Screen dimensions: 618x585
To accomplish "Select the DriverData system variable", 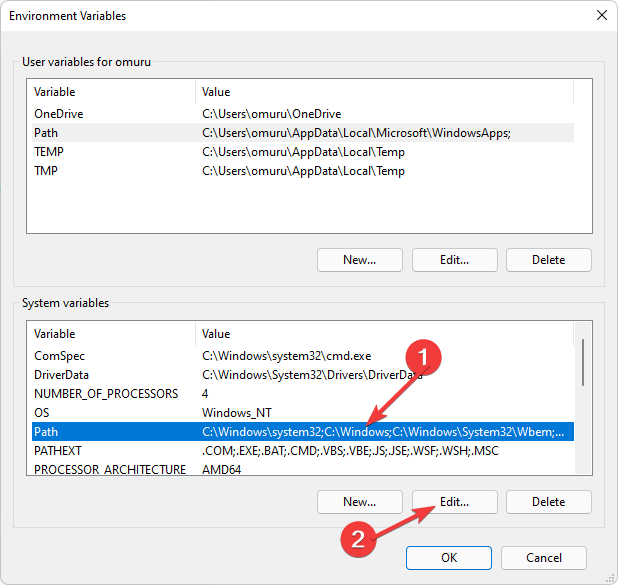I will click(x=303, y=375).
